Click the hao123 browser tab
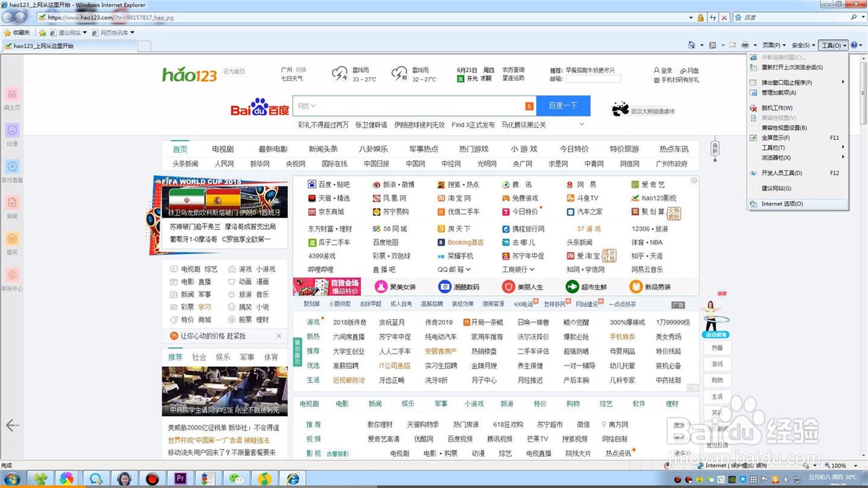This screenshot has width=868, height=488. click(x=69, y=46)
